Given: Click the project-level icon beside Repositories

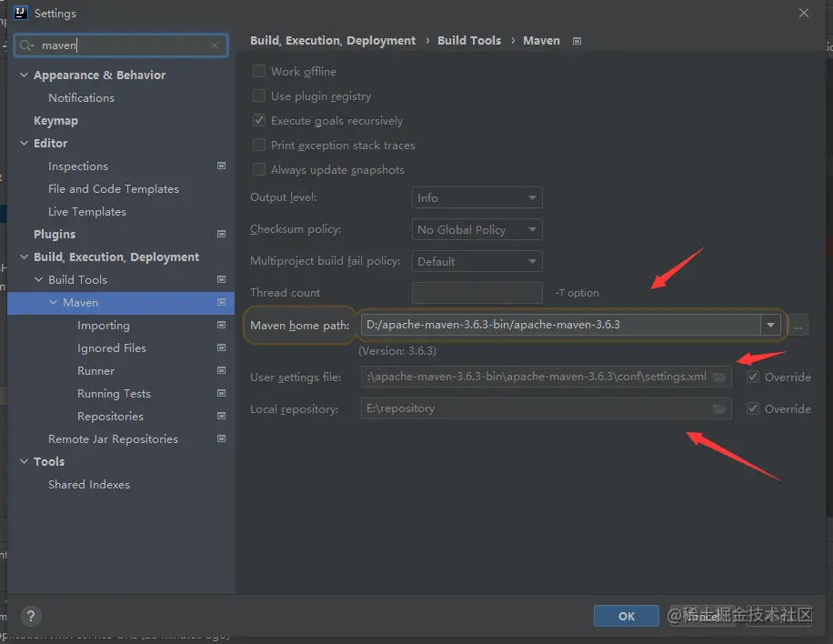Looking at the screenshot, I should pos(222,416).
